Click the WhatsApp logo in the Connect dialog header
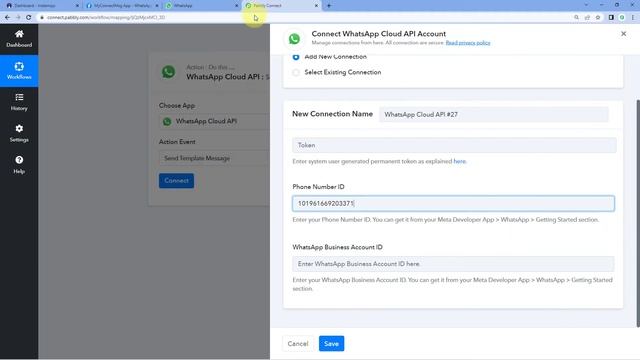640x360 pixels. point(294,39)
